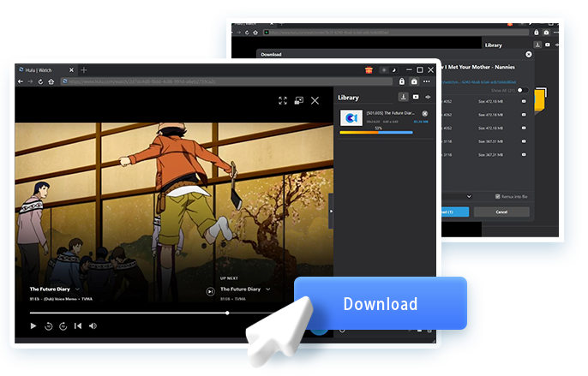
Task: Close the Hulu | Watch tab
Action: tap(71, 70)
